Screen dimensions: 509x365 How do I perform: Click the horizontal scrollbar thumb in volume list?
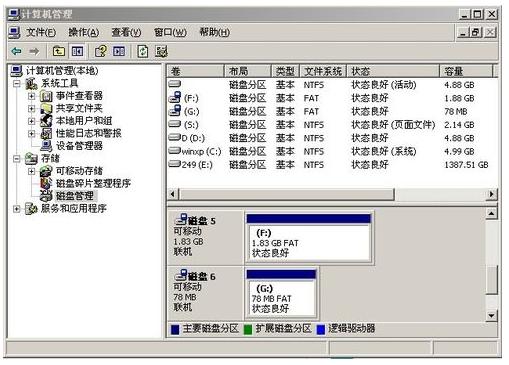(x=287, y=194)
